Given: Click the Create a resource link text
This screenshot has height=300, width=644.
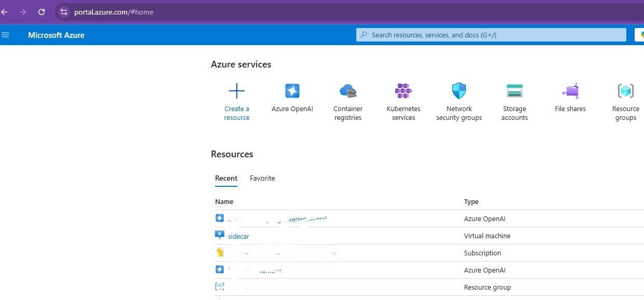Looking at the screenshot, I should (x=237, y=113).
